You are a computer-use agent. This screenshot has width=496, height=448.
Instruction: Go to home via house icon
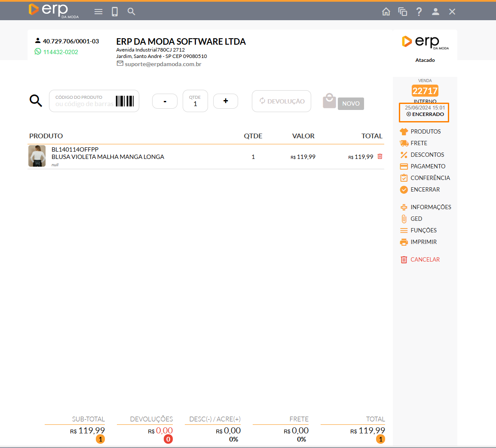(386, 12)
